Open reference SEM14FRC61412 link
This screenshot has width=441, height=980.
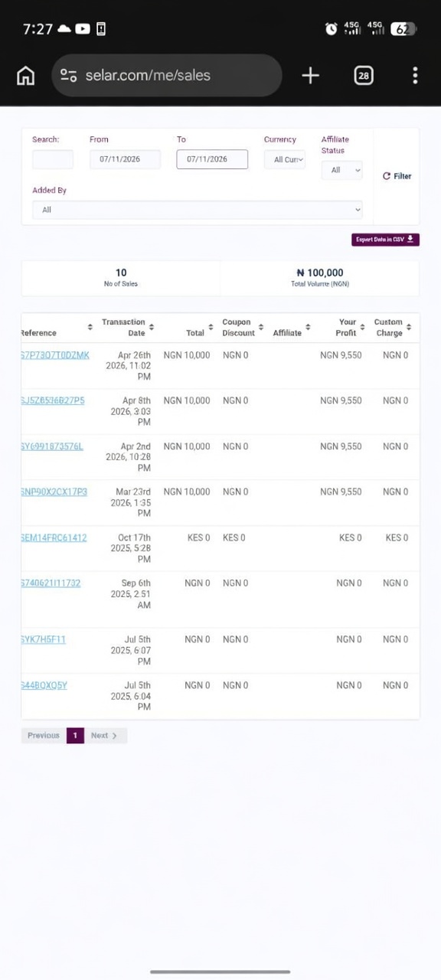[x=54, y=537]
